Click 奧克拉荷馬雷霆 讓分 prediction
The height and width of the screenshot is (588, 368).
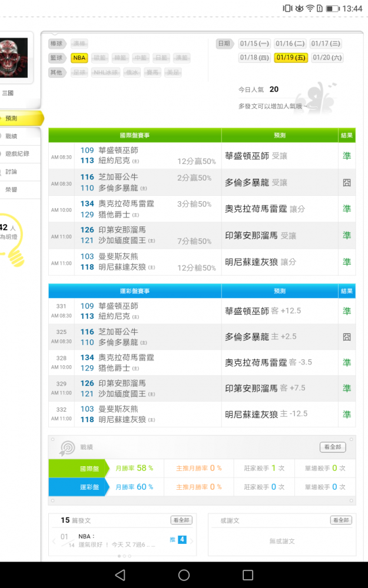click(265, 209)
